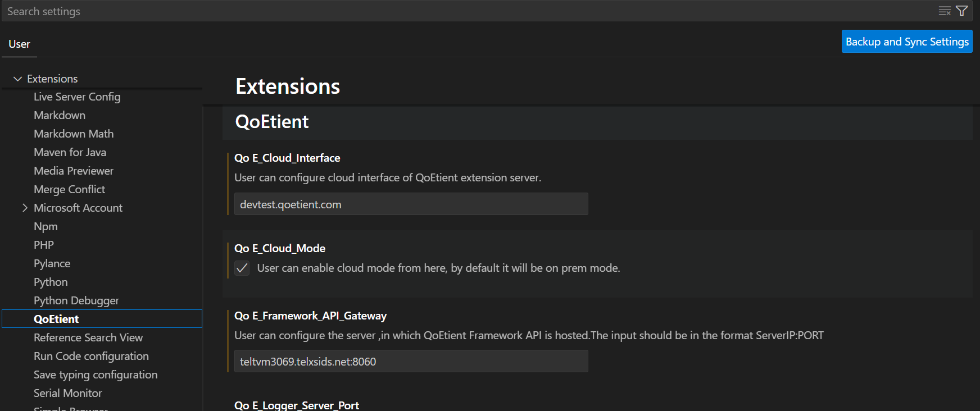This screenshot has width=980, height=411.
Task: Open Merge Conflict settings
Action: tap(69, 189)
